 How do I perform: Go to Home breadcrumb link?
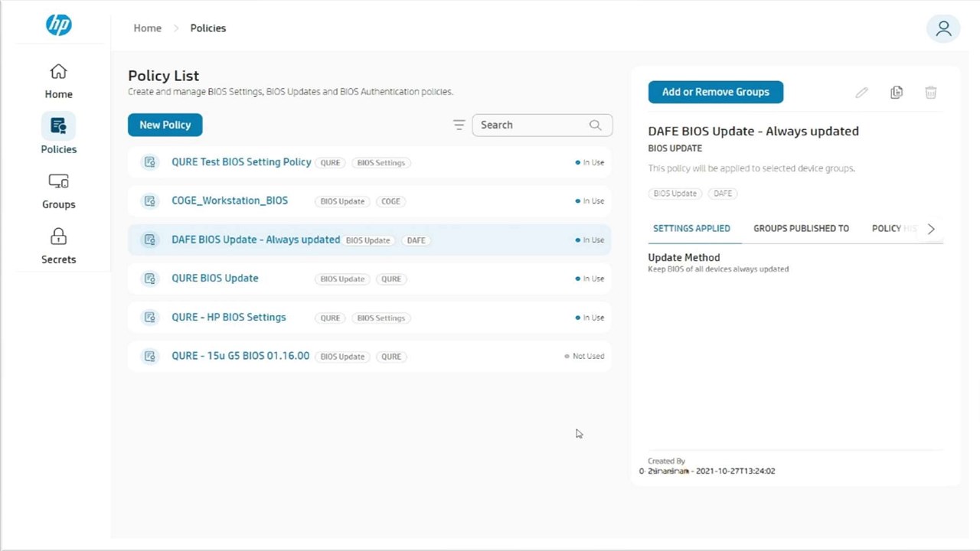click(x=148, y=28)
